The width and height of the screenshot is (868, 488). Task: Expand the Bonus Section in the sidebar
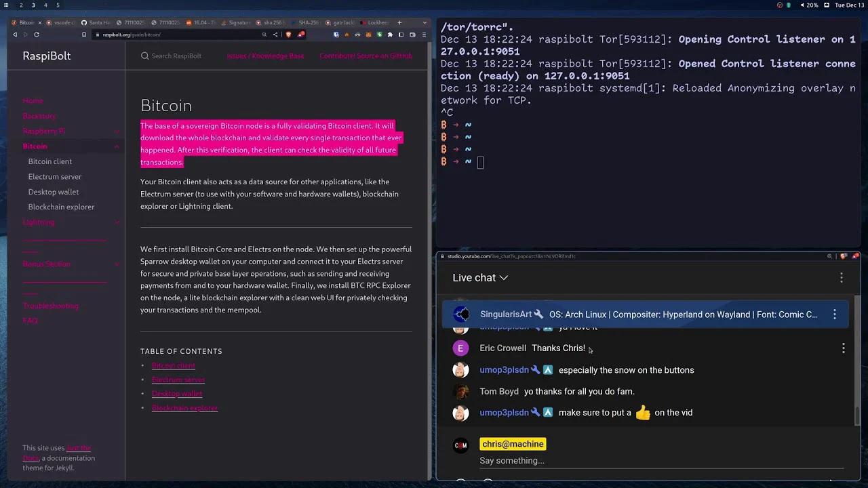[117, 264]
